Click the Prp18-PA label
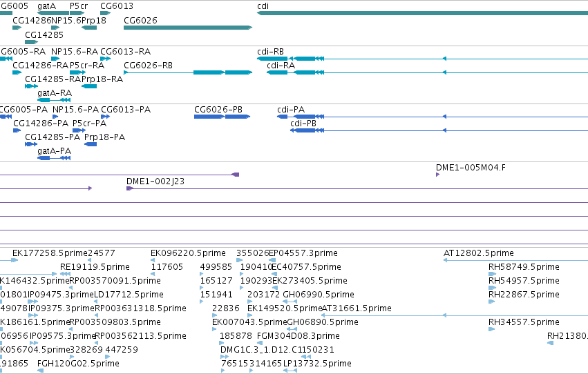This screenshot has width=588, height=374. click(x=104, y=137)
